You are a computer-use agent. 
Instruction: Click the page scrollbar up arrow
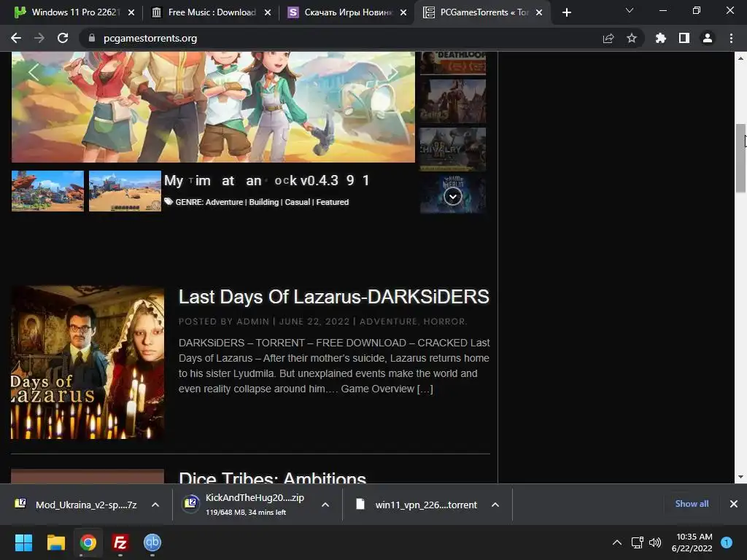click(740, 58)
